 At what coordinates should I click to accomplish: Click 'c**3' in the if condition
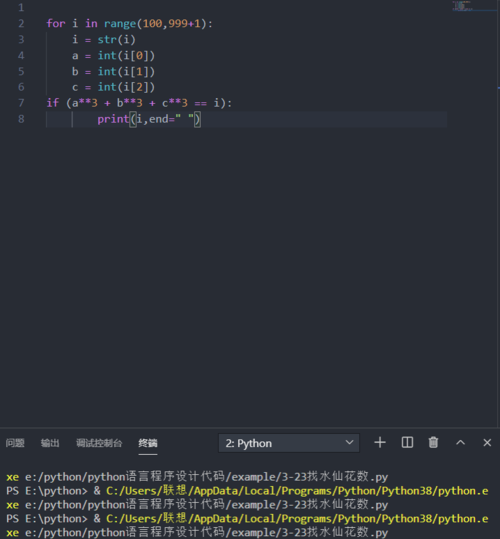[x=175, y=103]
